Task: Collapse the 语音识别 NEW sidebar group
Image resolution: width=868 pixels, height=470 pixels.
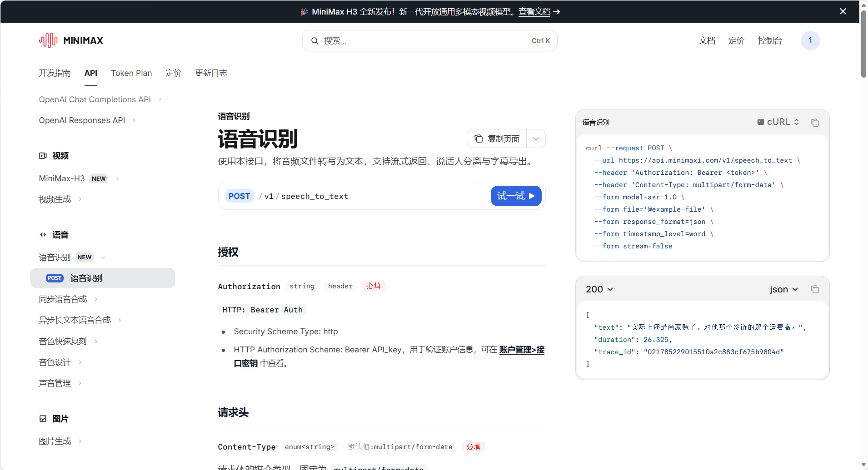Action: click(x=103, y=257)
